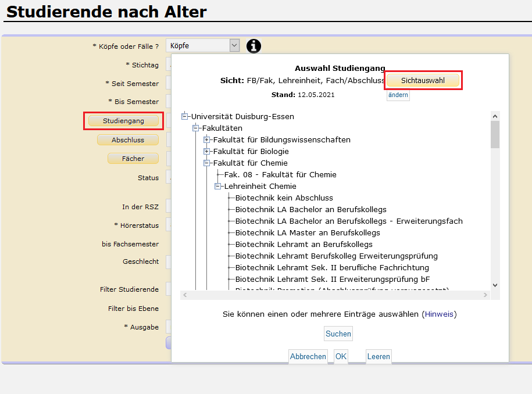Expand the Fakultät für Biologie node
The height and width of the screenshot is (394, 532).
point(207,151)
